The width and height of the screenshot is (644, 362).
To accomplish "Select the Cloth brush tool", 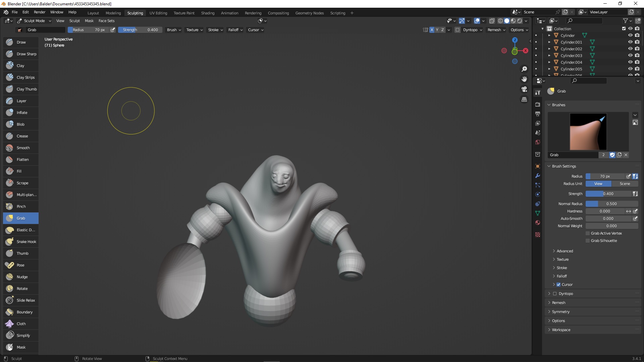I will 21,324.
